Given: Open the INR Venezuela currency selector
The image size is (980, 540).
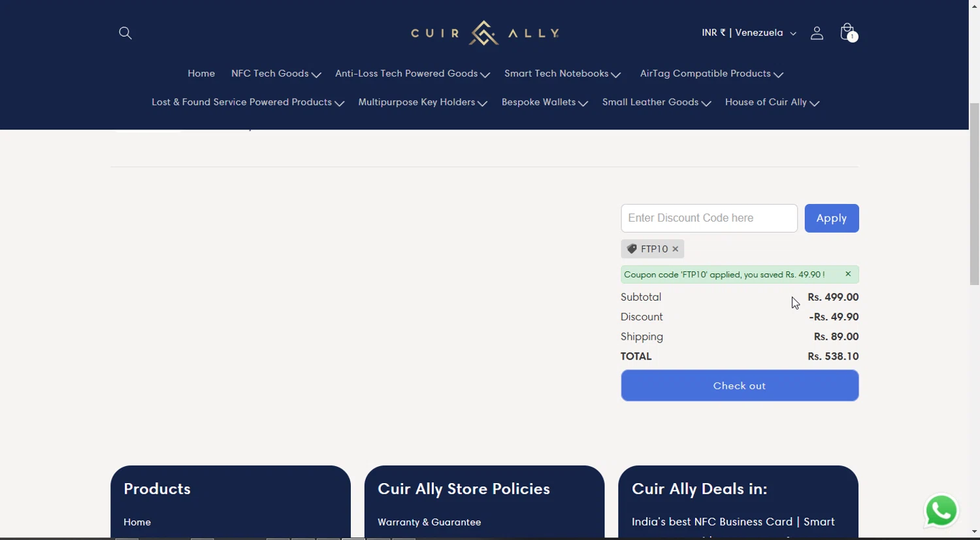Looking at the screenshot, I should [x=749, y=33].
